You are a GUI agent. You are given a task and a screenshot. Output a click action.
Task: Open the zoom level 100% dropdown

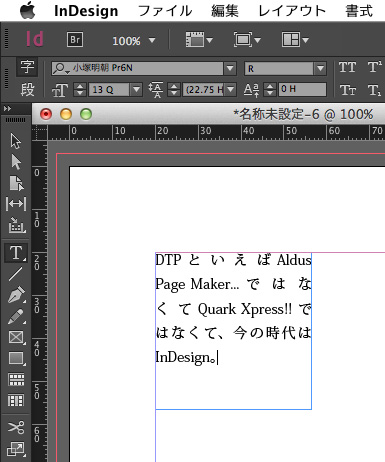152,40
